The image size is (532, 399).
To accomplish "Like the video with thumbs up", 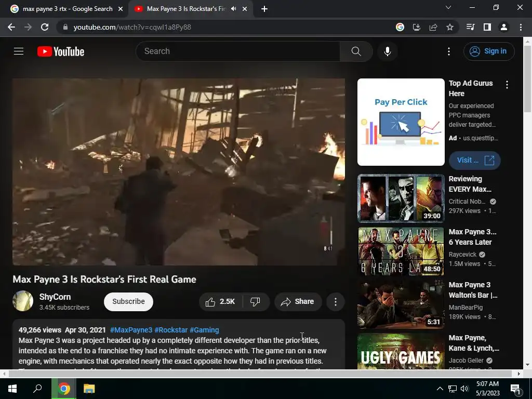I will click(220, 302).
